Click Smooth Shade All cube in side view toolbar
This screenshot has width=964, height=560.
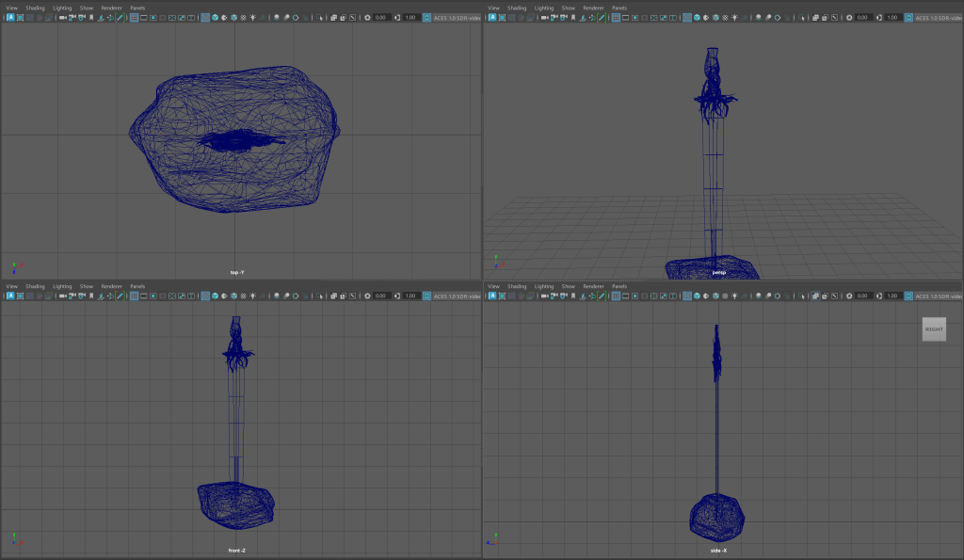pos(699,296)
